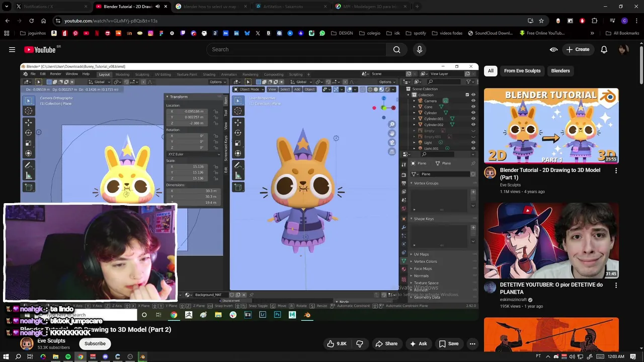The image size is (644, 362).
Task: Open more actions three-dot beside Save
Action: tap(472, 344)
